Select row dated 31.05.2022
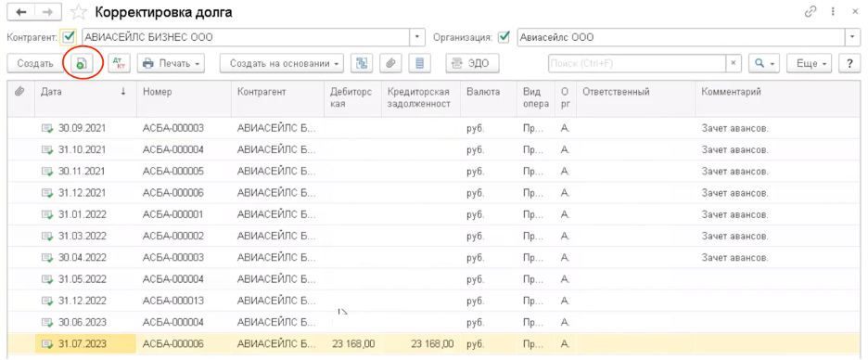Screen dimensions: 868x360 pyautogui.click(x=433, y=279)
